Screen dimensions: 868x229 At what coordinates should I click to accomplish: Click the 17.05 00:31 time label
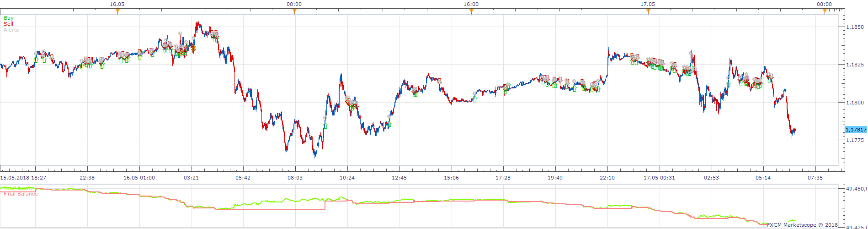coord(659,178)
